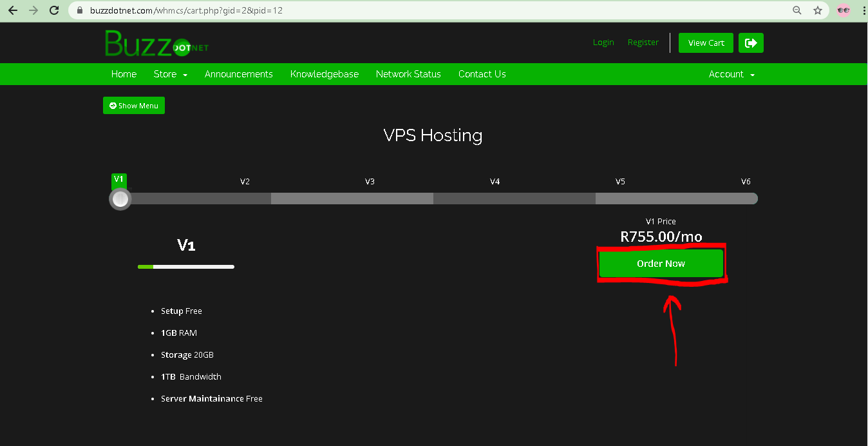Click the green logout arrow icon button
868x446 pixels.
(751, 43)
